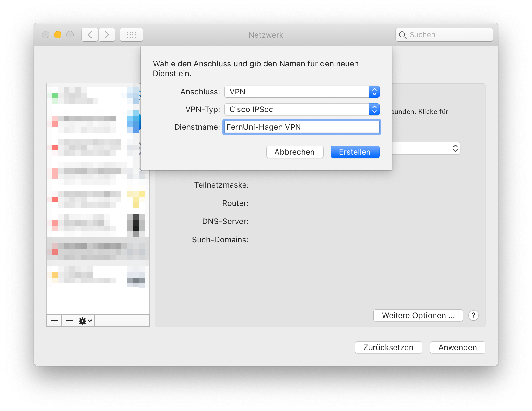
Task: Click the Such-Domains label
Action: [x=220, y=240]
